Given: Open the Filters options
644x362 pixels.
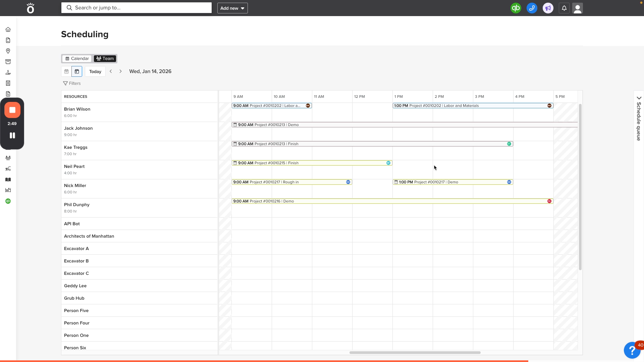Looking at the screenshot, I should click(72, 83).
